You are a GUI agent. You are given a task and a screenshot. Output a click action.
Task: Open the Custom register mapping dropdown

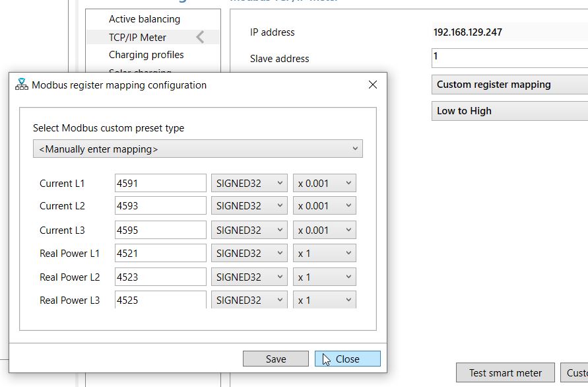[509, 85]
